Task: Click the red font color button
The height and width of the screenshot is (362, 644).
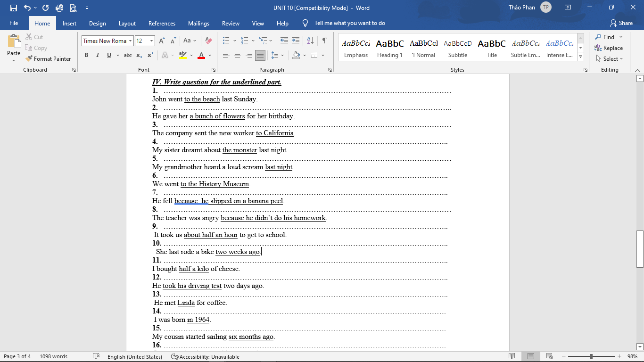Action: [201, 55]
